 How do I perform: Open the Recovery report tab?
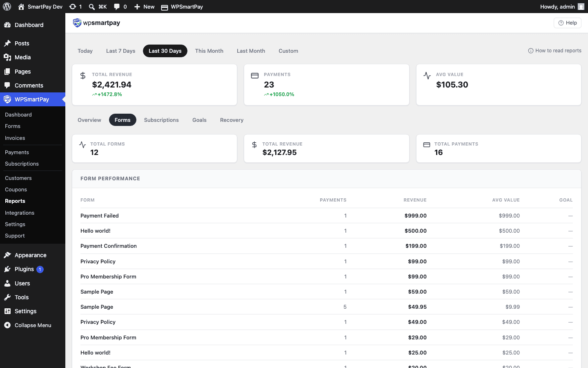pyautogui.click(x=232, y=120)
